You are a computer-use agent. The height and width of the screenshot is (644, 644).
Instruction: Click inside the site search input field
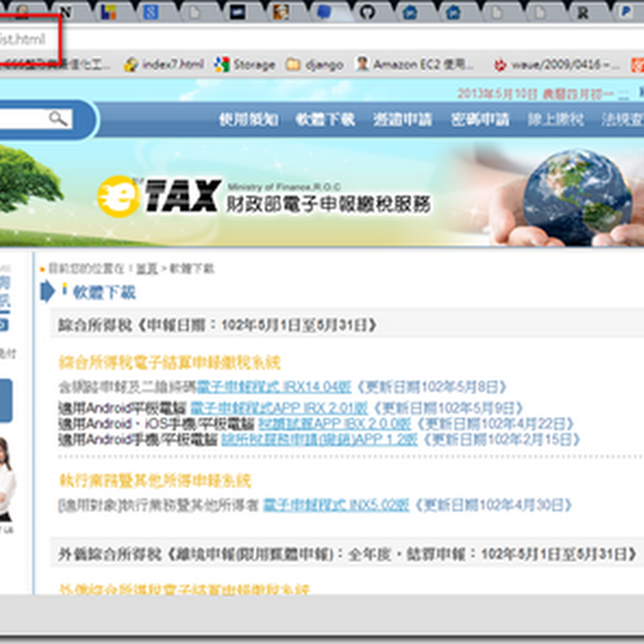coord(24,118)
